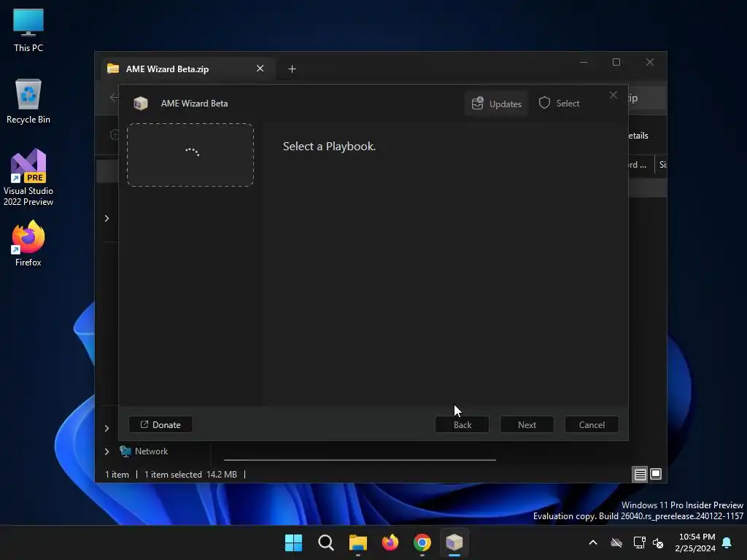The height and width of the screenshot is (560, 747).
Task: Click the Explorer back arrow
Action: [x=114, y=98]
